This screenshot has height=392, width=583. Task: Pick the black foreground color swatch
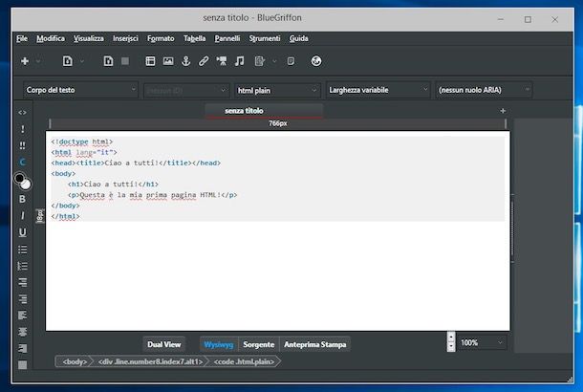[18, 178]
